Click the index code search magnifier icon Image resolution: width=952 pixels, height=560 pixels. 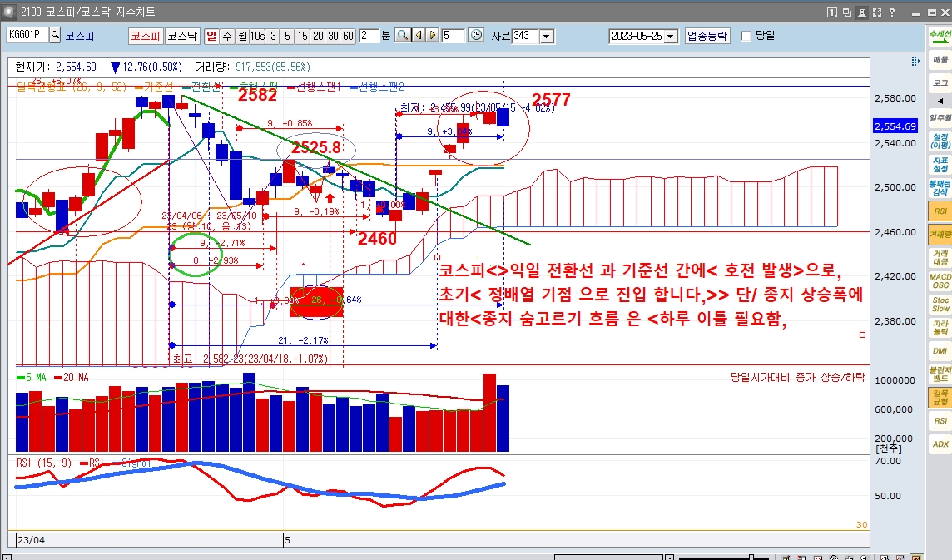55,36
